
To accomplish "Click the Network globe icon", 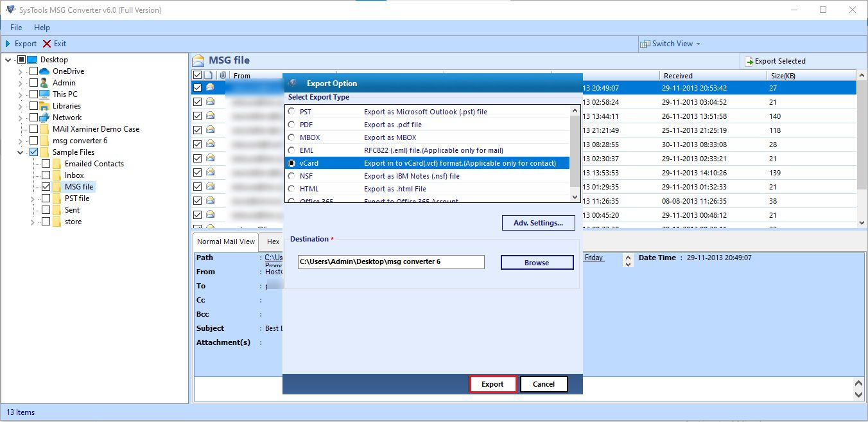I will coord(44,118).
